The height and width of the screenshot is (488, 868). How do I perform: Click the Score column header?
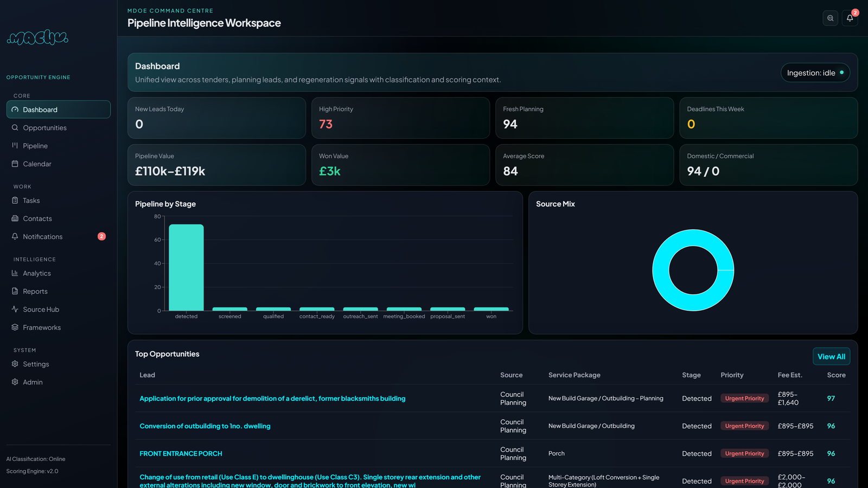coord(836,375)
